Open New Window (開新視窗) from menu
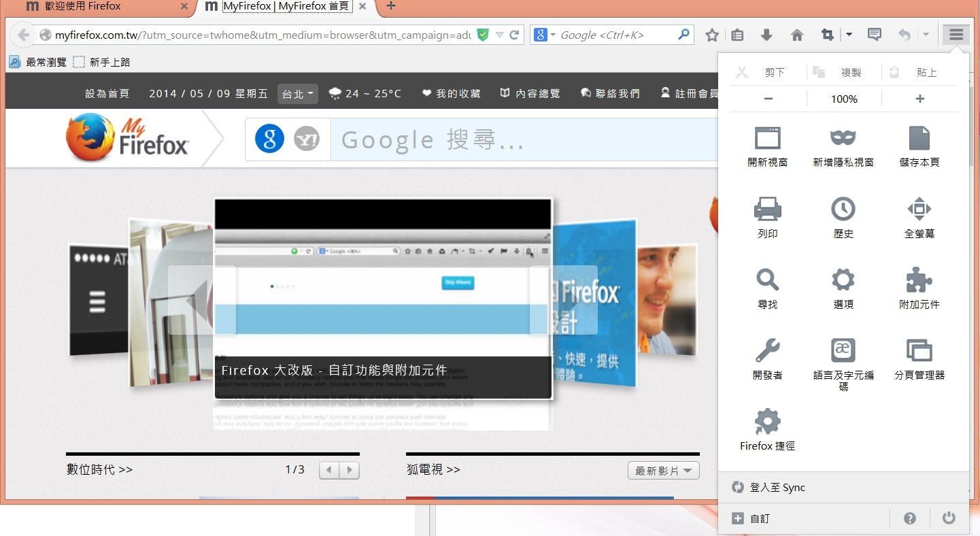Viewport: 980px width, 536px height. [768, 147]
